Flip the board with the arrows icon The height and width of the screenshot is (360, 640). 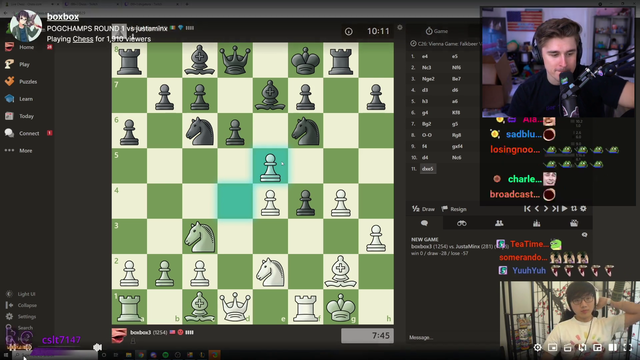pyautogui.click(x=574, y=209)
